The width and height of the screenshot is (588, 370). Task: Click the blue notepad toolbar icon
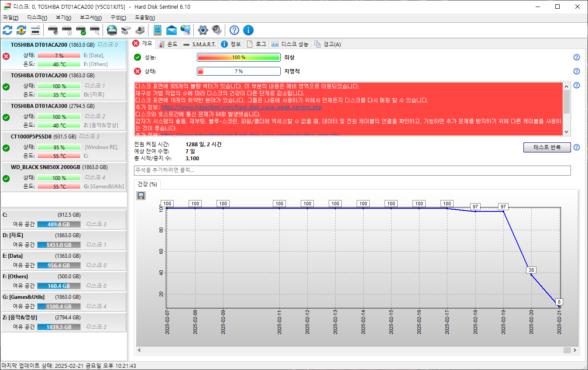[x=158, y=30]
